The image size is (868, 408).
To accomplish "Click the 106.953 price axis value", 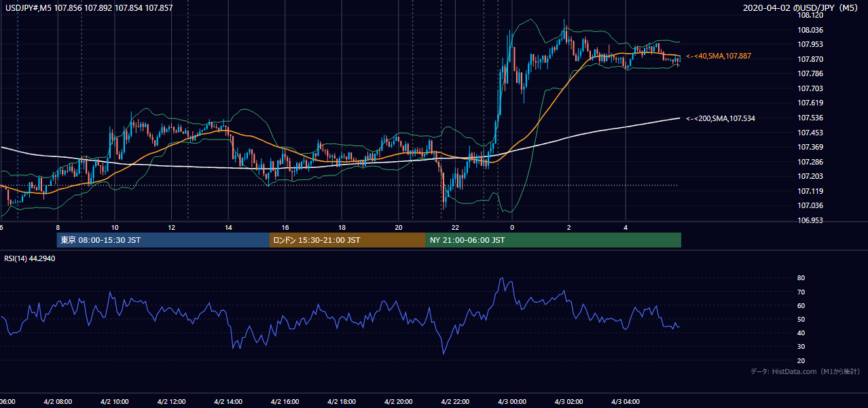I will point(810,220).
